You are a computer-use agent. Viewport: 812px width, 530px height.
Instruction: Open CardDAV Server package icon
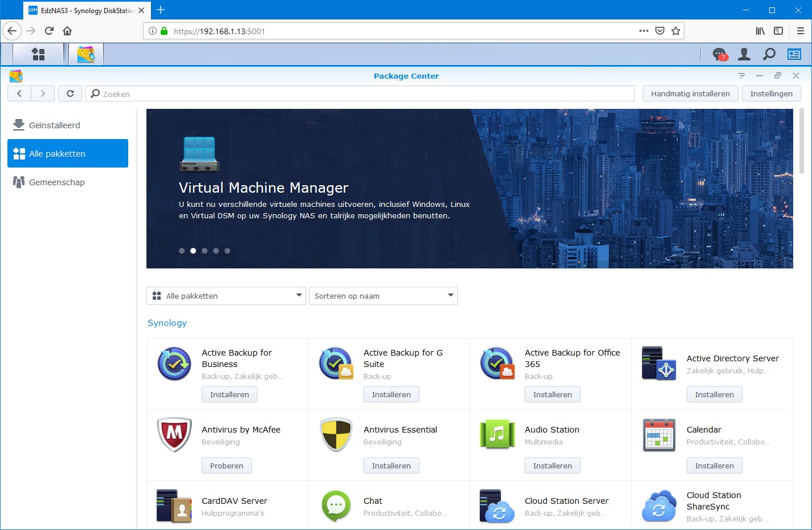point(174,506)
